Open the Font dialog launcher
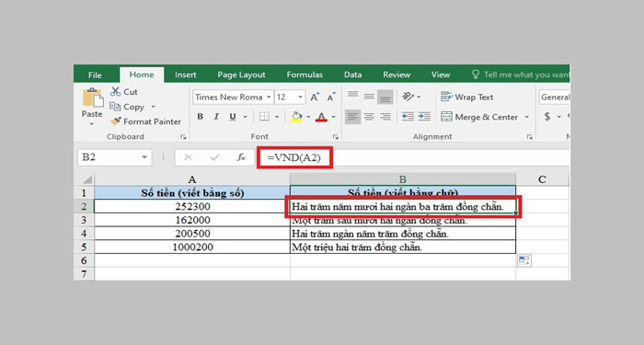 [336, 137]
